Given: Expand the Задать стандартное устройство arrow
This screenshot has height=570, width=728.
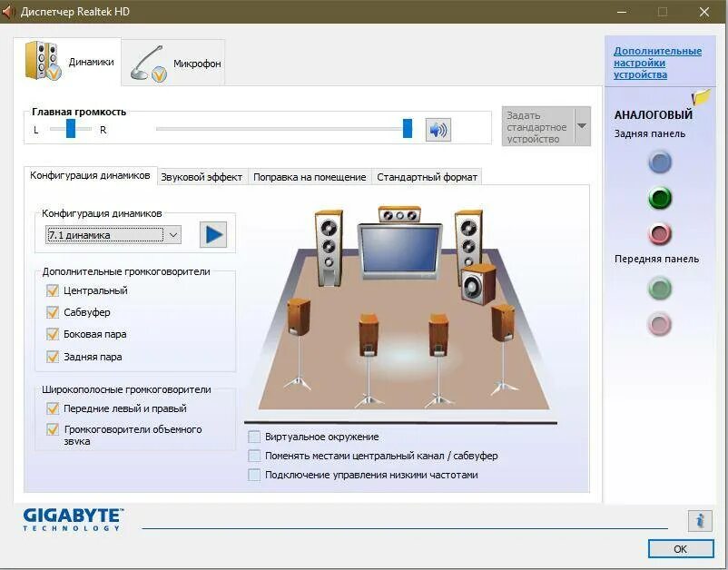Looking at the screenshot, I should tap(582, 126).
